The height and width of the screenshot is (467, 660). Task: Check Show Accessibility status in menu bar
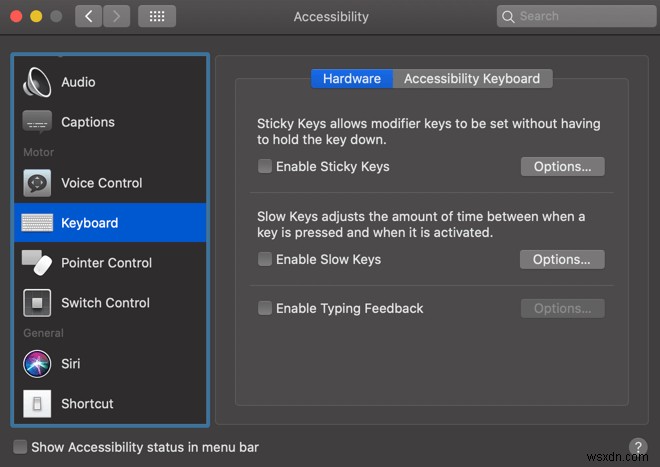tap(20, 447)
